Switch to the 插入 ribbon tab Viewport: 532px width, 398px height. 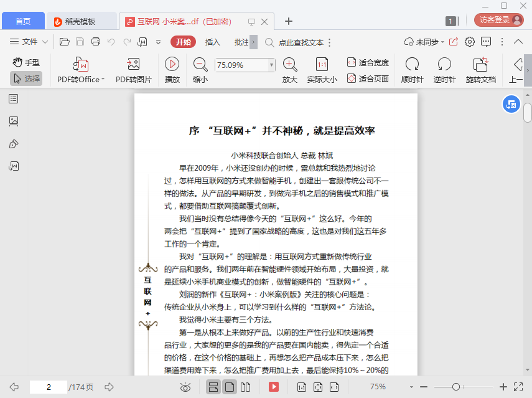[213, 42]
